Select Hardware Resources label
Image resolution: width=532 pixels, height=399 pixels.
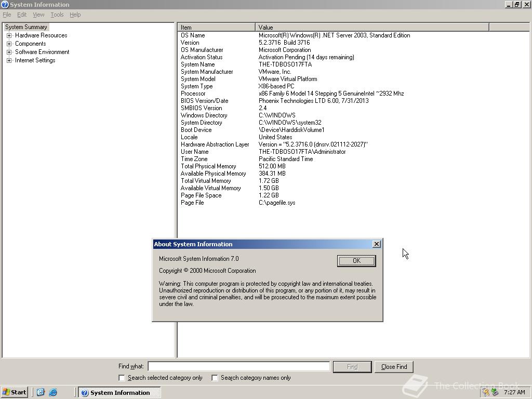click(41, 35)
